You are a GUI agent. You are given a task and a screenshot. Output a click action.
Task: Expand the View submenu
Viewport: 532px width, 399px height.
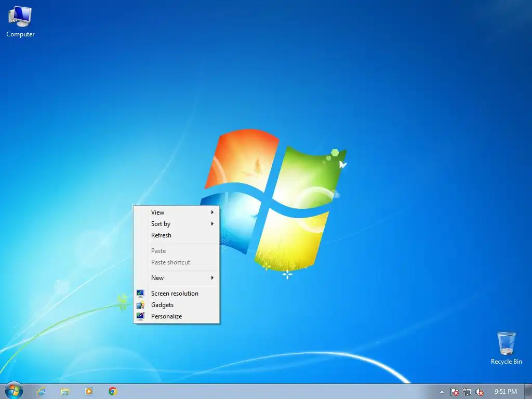pos(177,212)
